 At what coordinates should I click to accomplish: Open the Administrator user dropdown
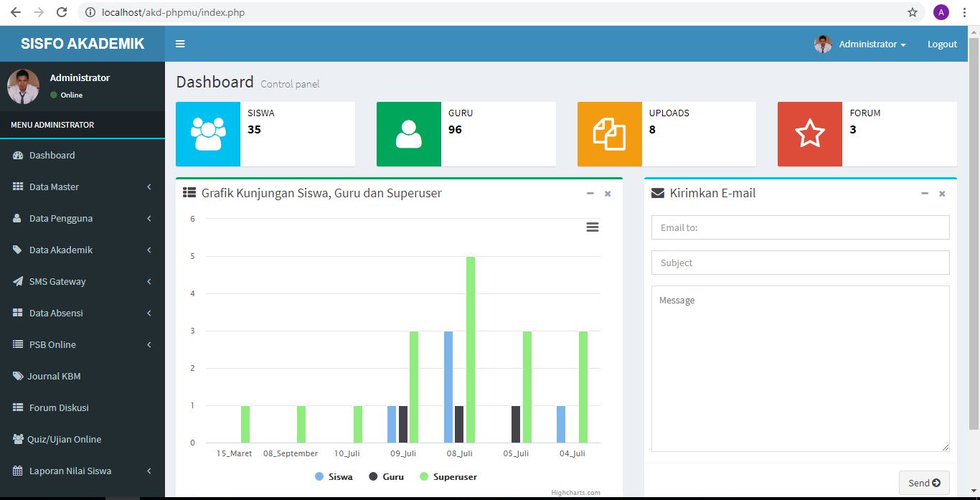click(861, 44)
